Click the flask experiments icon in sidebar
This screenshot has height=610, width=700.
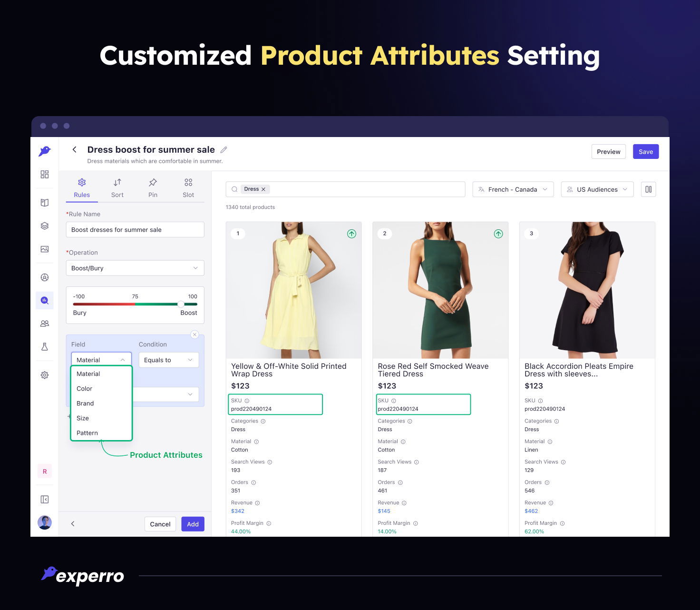pyautogui.click(x=45, y=347)
